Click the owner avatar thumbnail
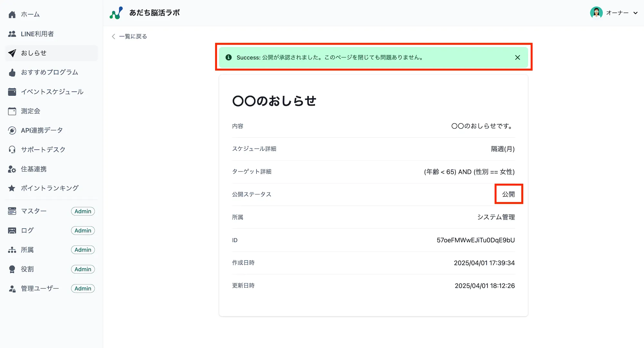The height and width of the screenshot is (348, 644). pos(597,13)
